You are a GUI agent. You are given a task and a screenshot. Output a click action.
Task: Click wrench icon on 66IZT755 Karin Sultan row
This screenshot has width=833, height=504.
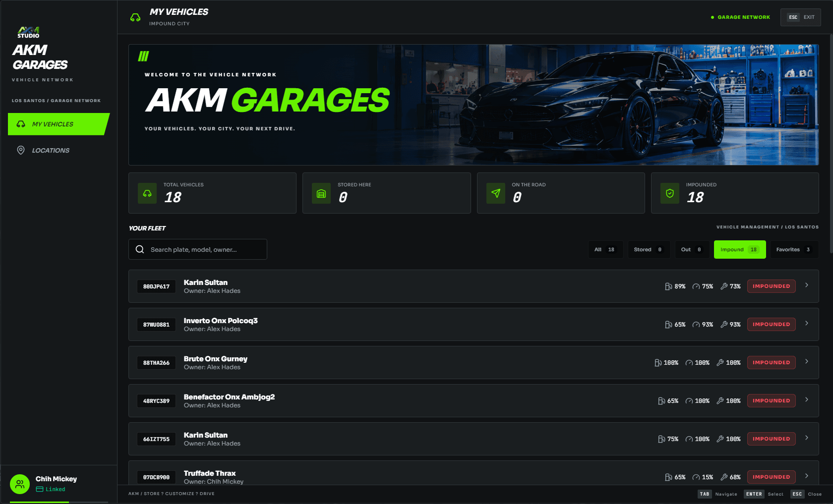point(720,439)
